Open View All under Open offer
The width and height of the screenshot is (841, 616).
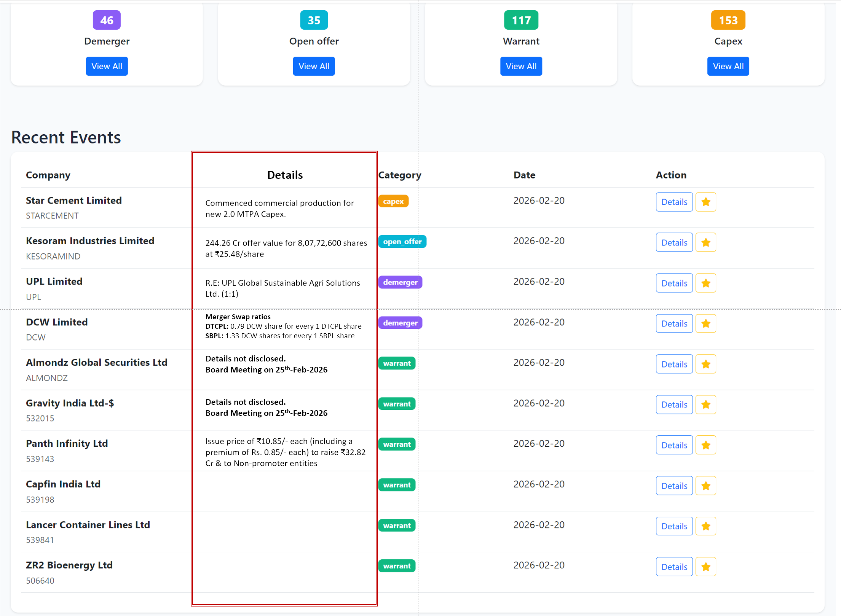[314, 66]
